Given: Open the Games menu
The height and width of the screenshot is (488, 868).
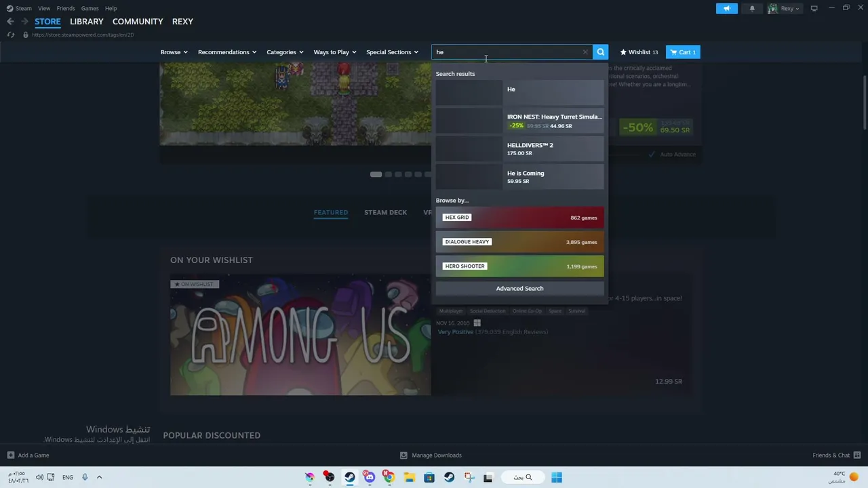Looking at the screenshot, I should click(x=90, y=8).
